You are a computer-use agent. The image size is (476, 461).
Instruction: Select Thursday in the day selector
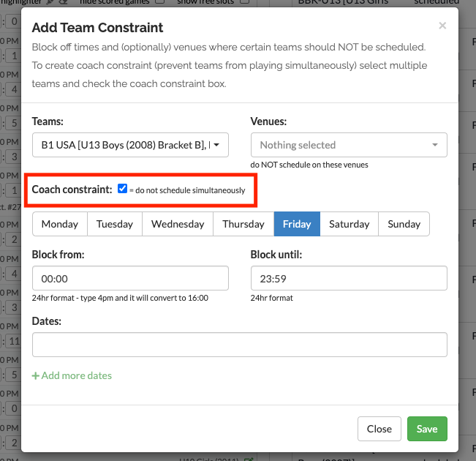pos(243,224)
